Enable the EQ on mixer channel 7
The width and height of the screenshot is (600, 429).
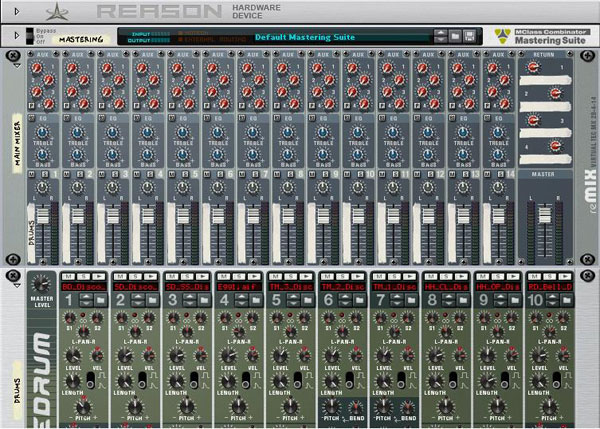click(242, 118)
